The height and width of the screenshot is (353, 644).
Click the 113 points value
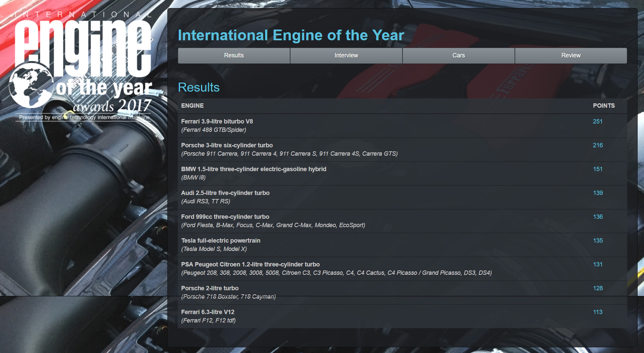[x=598, y=312]
